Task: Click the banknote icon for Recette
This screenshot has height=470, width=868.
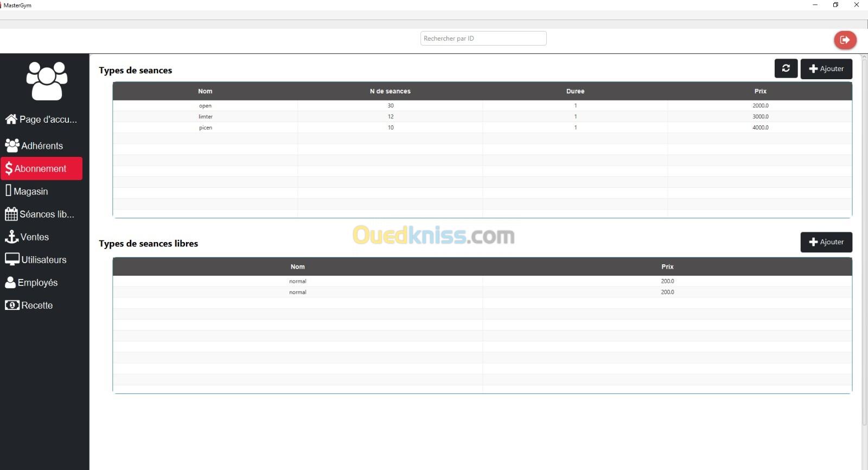Action: click(x=12, y=305)
